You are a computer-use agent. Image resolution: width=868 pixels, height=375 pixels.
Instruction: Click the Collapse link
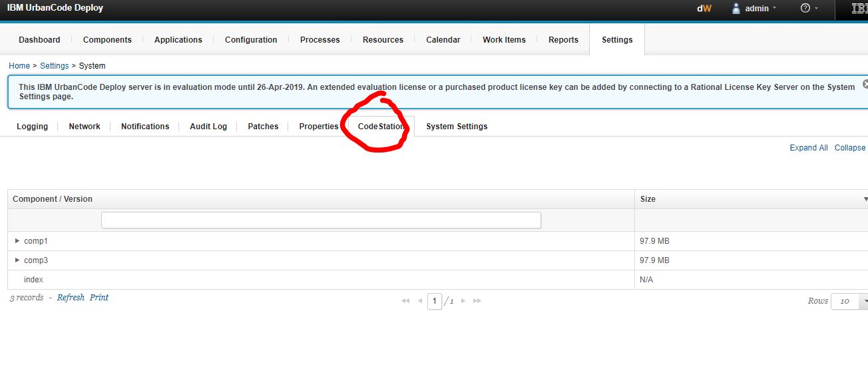[x=850, y=148]
